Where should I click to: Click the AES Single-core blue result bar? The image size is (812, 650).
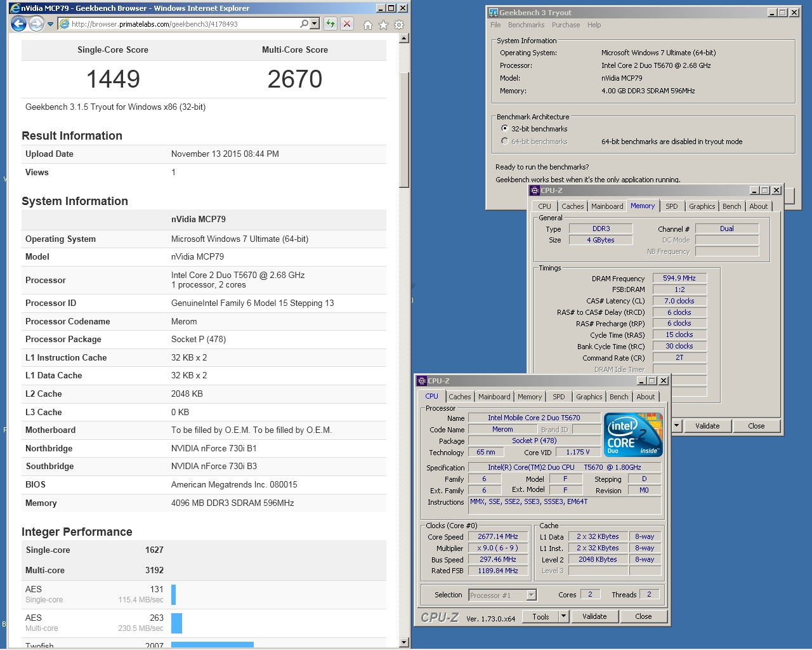click(173, 594)
